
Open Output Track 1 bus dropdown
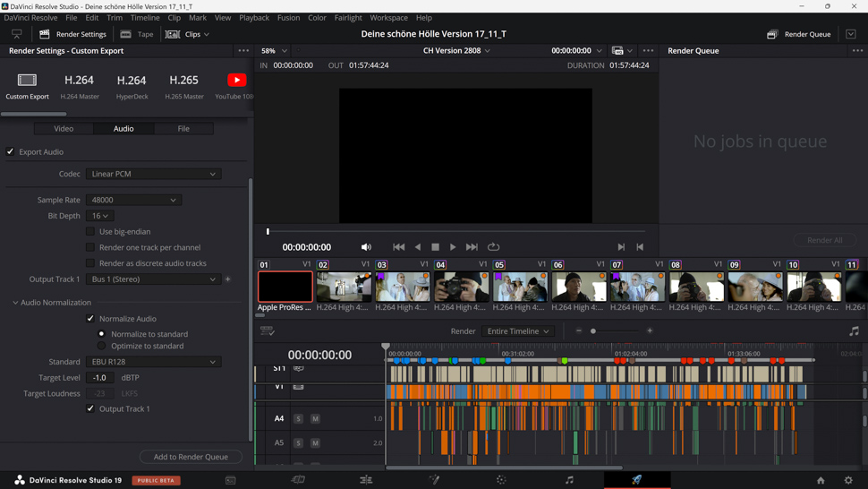153,279
